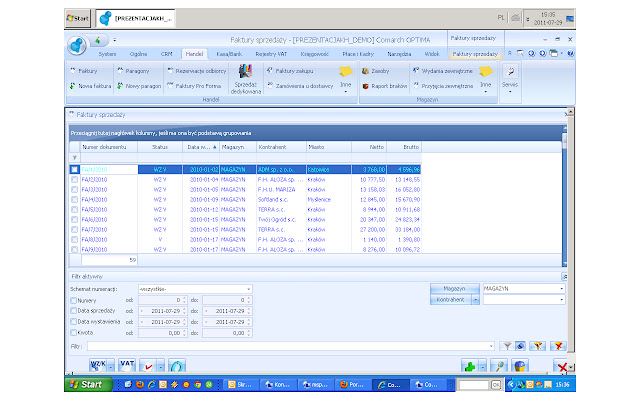
Task: Create a Nowa faktura from the ribbon
Action: point(90,86)
